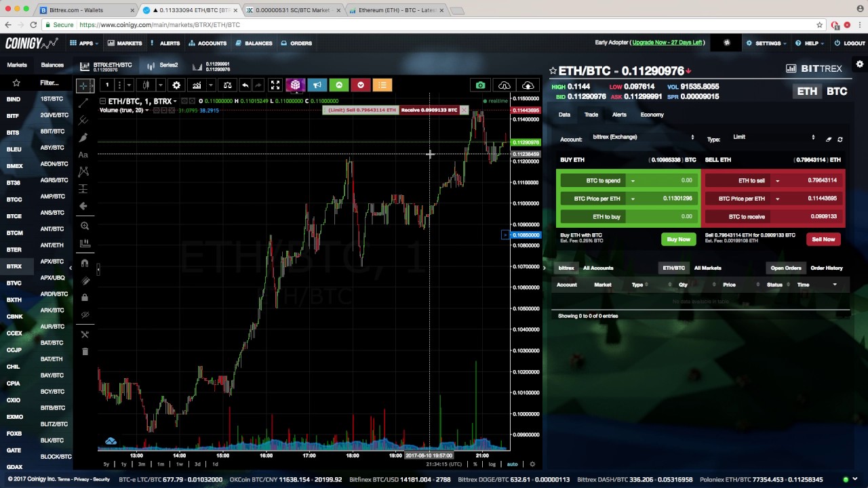Expand the Account bittrex (Exchange) dropdown
The width and height of the screenshot is (868, 488).
[x=643, y=137]
